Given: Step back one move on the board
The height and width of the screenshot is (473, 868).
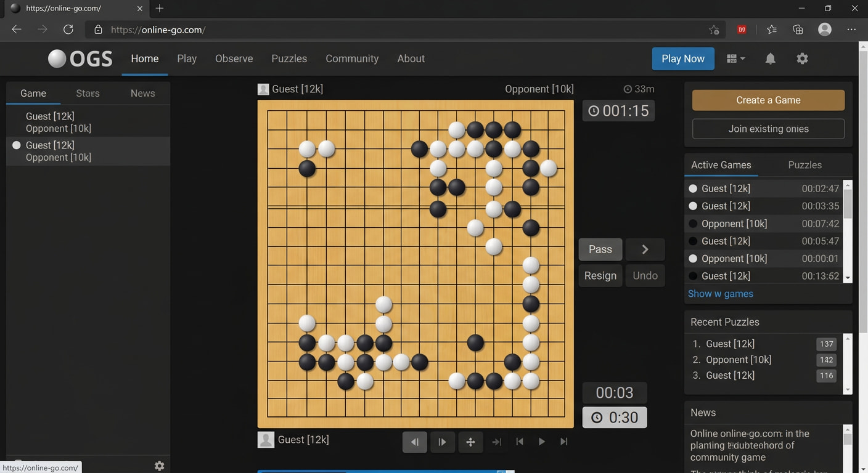Looking at the screenshot, I should 414,442.
